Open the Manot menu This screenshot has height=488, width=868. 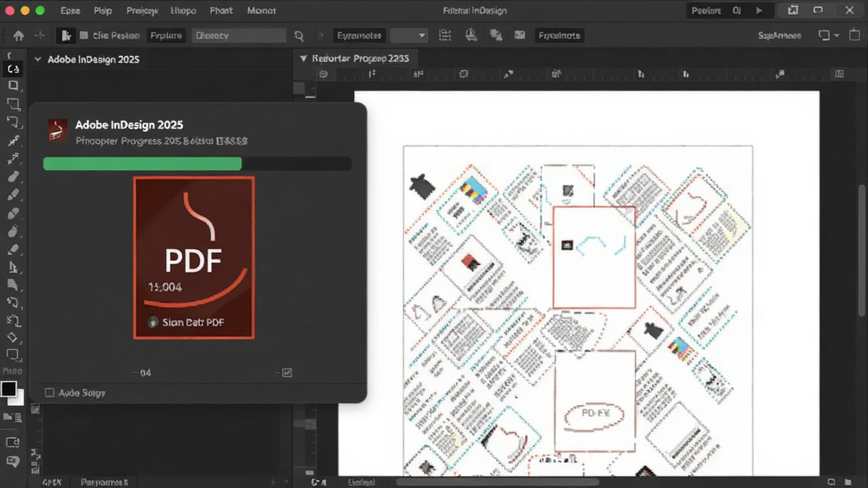(x=261, y=10)
